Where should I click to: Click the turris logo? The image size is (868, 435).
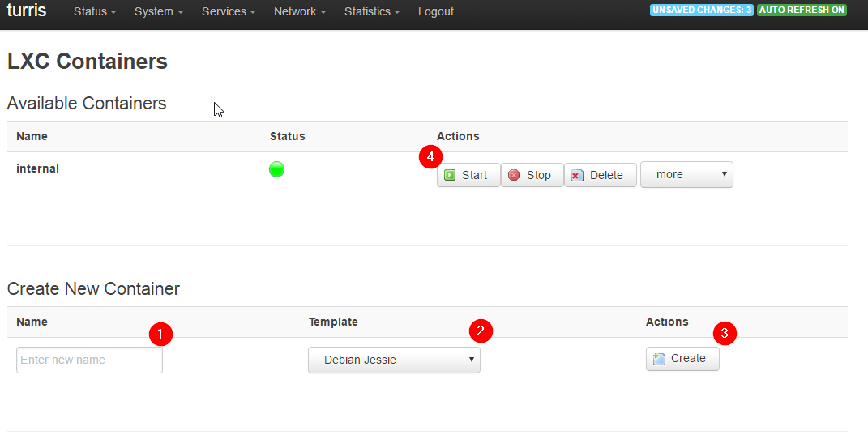click(x=27, y=11)
